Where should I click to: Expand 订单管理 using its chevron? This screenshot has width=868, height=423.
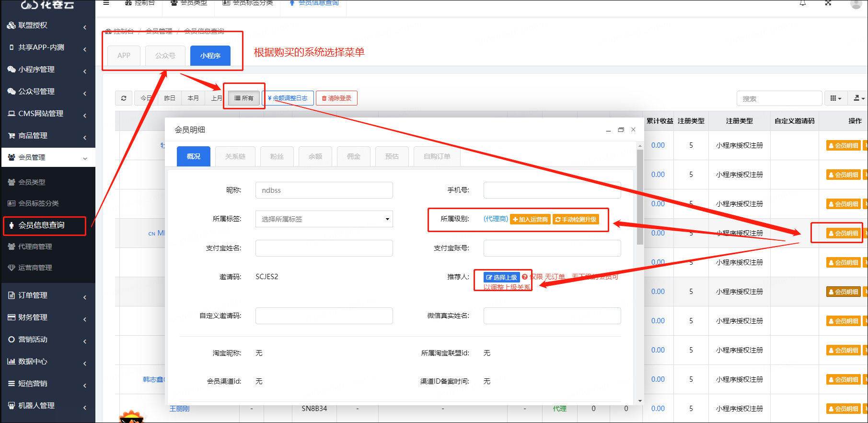click(x=85, y=297)
